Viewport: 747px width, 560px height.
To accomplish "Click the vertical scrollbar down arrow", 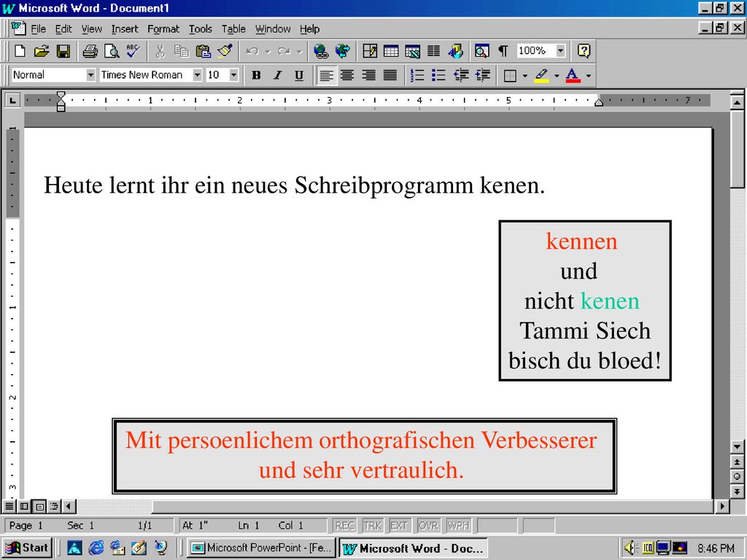I will (x=737, y=447).
